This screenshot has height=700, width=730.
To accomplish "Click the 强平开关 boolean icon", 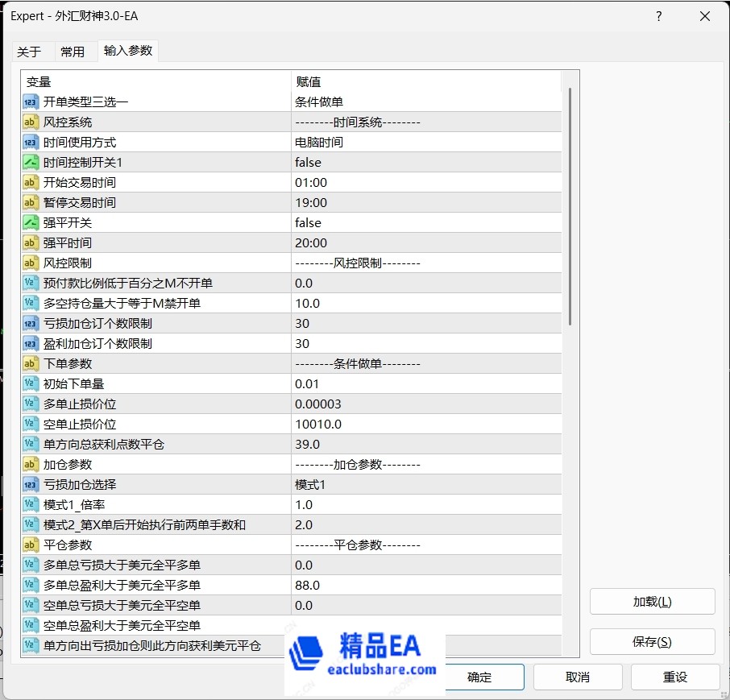I will pos(31,222).
